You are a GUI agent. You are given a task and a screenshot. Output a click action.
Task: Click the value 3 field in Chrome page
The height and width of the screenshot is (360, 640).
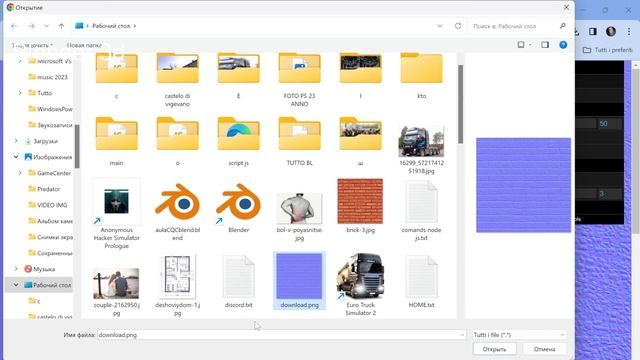click(x=610, y=194)
